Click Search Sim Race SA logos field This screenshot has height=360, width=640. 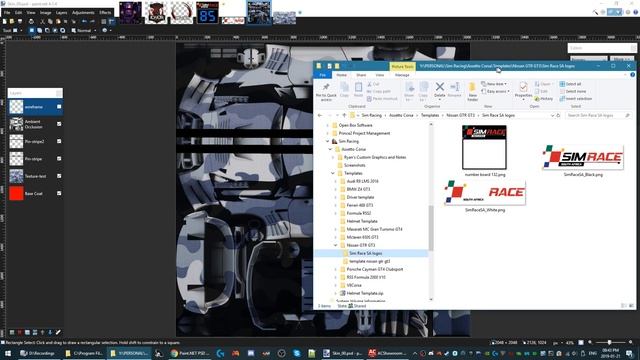click(598, 116)
